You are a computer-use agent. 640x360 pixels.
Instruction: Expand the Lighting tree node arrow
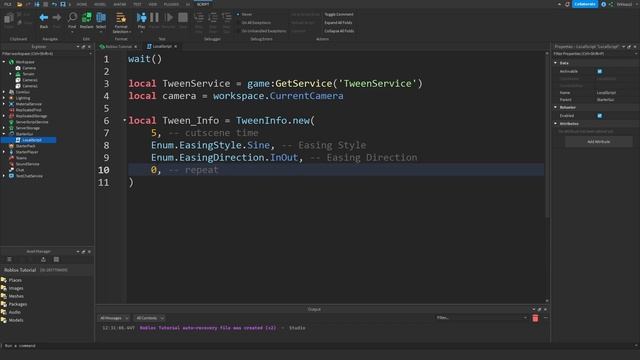[x=4, y=98]
